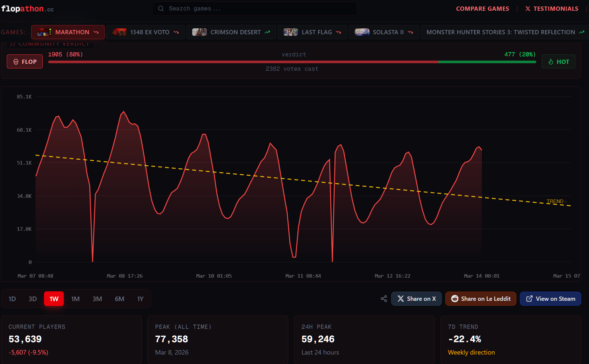Click the skull icon in the FLOP button
Screen dimensions: 589x364
coord(16,62)
